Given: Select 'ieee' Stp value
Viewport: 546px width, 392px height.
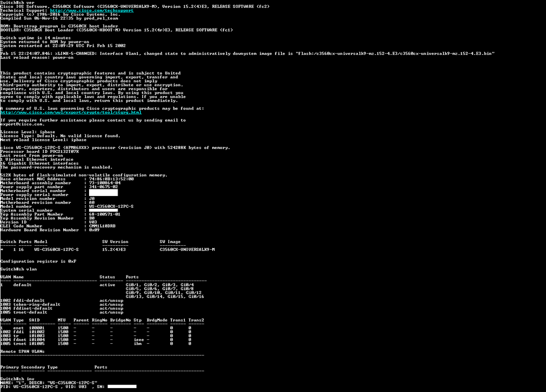Looking at the screenshot, I should click(139, 340).
